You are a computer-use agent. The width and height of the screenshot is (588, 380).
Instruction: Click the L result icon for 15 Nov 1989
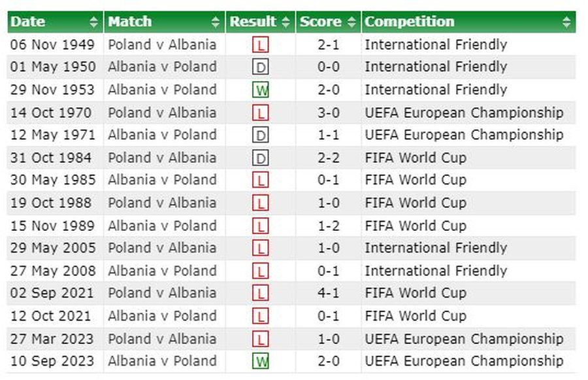click(261, 226)
